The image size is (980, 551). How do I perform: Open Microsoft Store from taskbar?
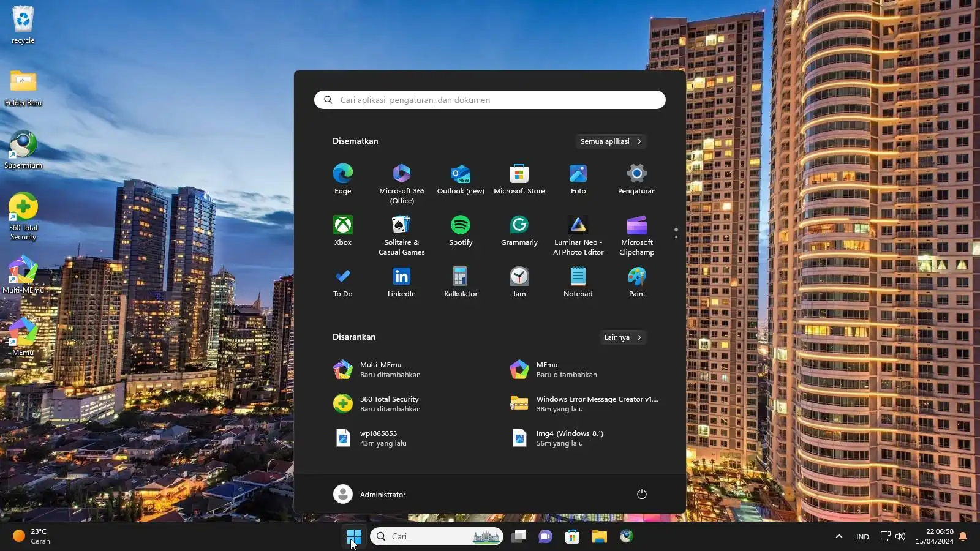point(572,536)
